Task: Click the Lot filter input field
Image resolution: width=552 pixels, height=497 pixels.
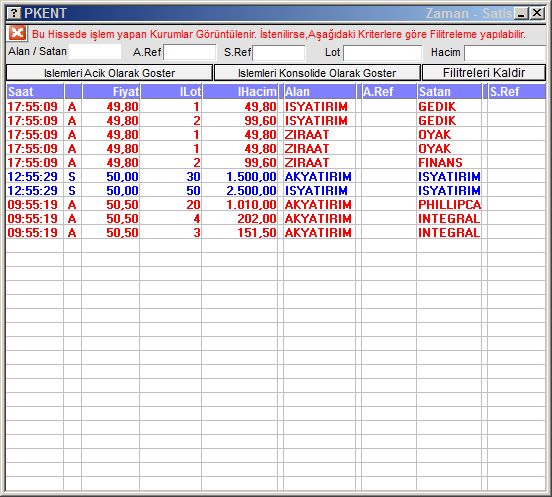Action: [383, 53]
